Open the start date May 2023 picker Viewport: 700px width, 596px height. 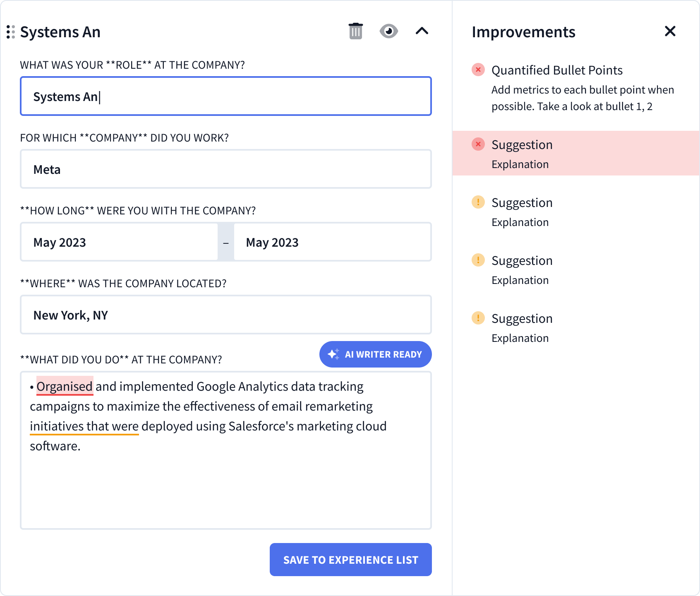click(x=119, y=242)
